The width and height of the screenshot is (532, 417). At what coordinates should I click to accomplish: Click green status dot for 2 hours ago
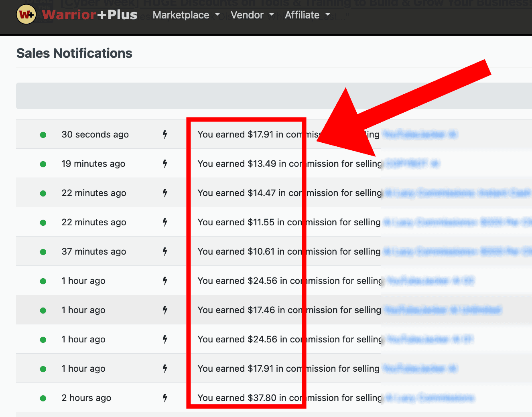click(x=43, y=398)
